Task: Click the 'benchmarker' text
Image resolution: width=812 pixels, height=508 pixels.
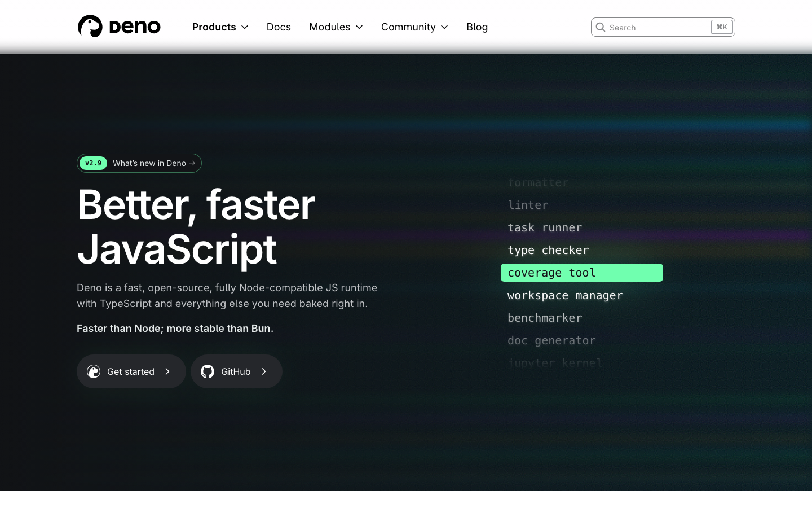Action: click(x=545, y=318)
